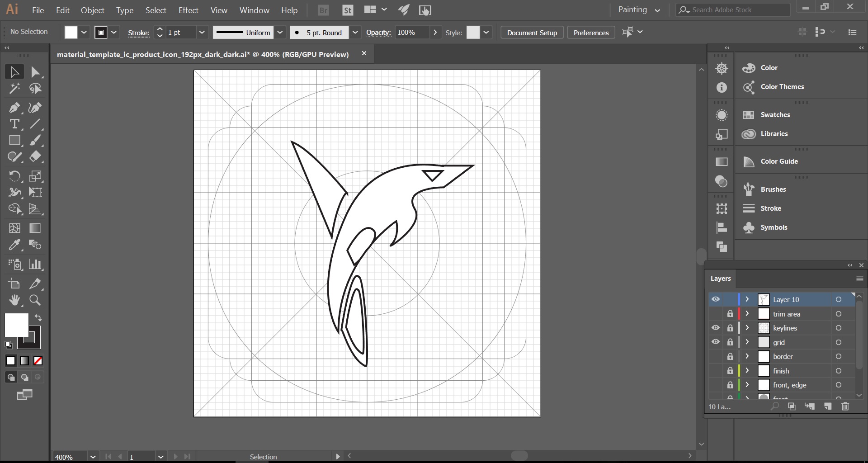This screenshot has width=868, height=463.
Task: Select the Rotate tool
Action: tap(14, 176)
